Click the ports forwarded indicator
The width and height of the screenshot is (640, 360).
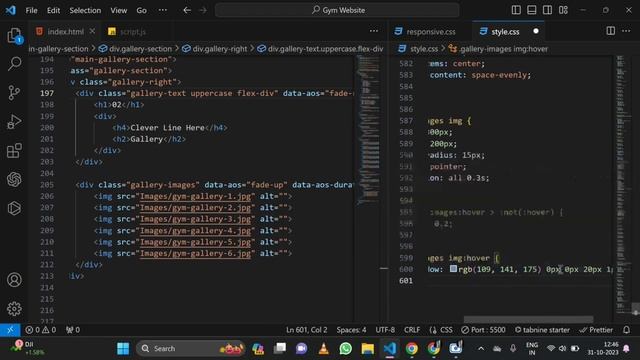(73, 329)
